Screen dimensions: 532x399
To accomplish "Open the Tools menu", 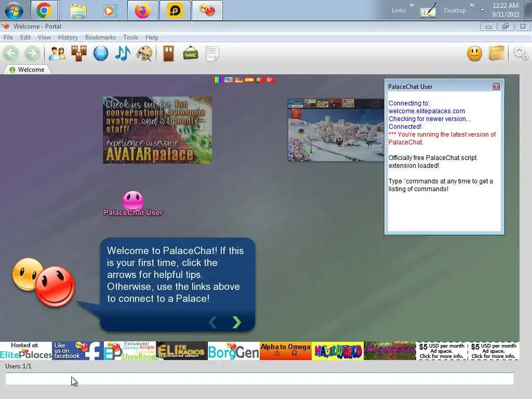I will (130, 37).
